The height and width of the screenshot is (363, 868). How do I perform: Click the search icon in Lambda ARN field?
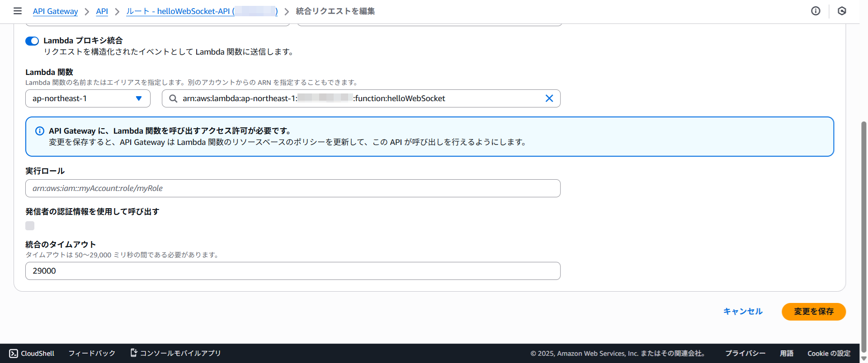pyautogui.click(x=173, y=98)
